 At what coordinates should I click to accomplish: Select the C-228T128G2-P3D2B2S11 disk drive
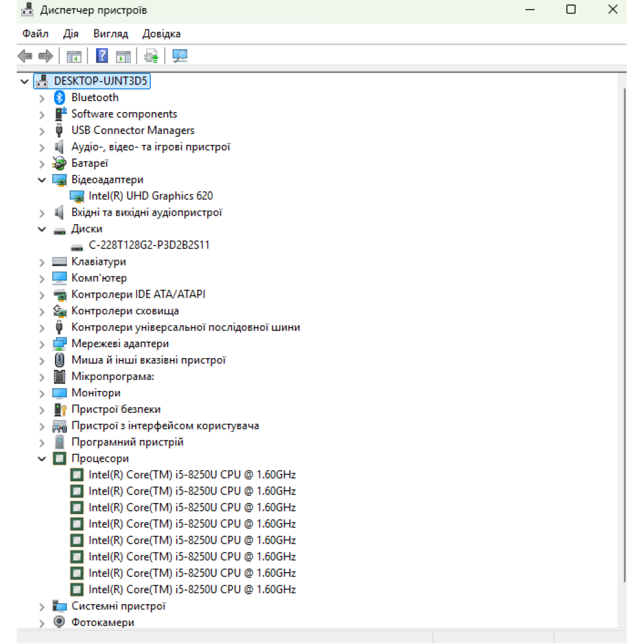pyautogui.click(x=149, y=245)
